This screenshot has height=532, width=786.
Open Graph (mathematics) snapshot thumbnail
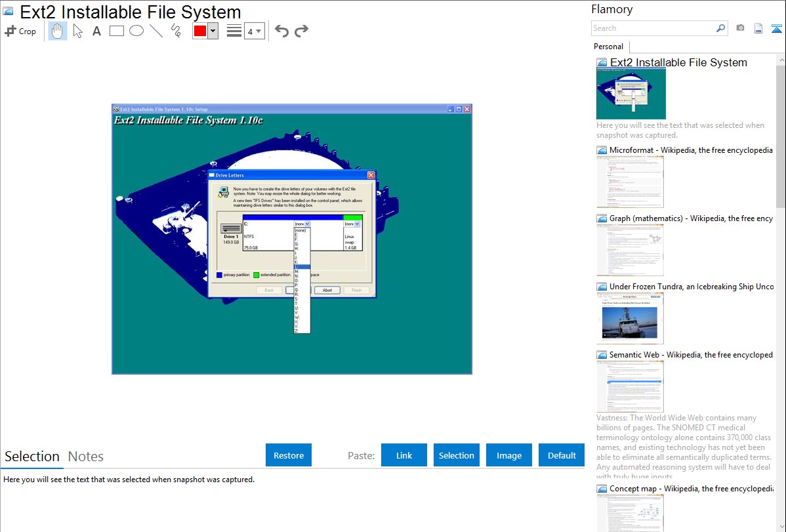(x=630, y=250)
